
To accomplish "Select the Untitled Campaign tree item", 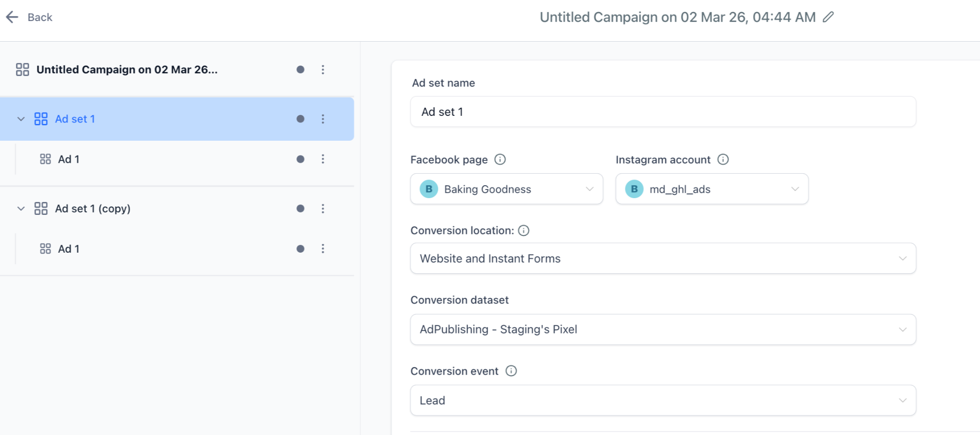I will pyautogui.click(x=127, y=70).
